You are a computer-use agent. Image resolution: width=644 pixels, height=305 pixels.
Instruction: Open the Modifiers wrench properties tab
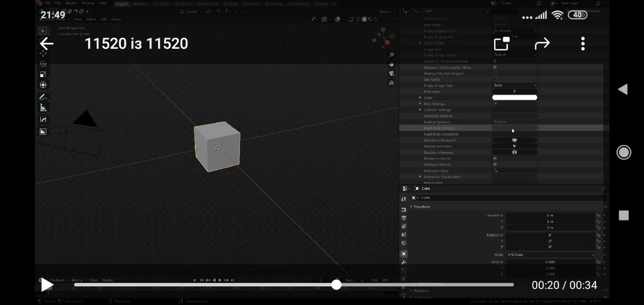pos(404,262)
